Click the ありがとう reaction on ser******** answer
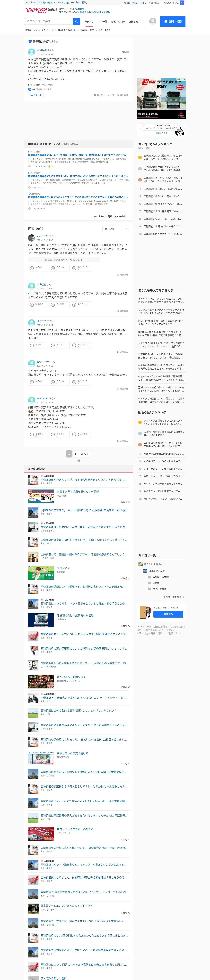 point(80,268)
